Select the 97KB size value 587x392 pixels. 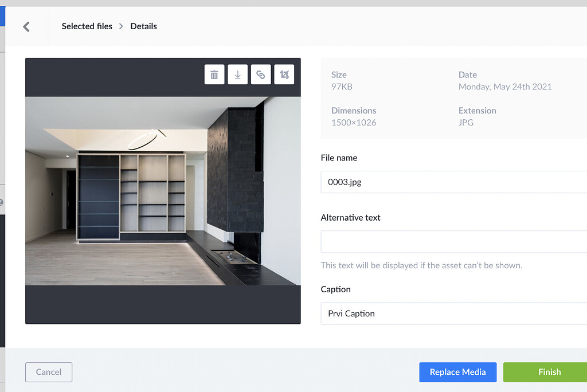342,87
